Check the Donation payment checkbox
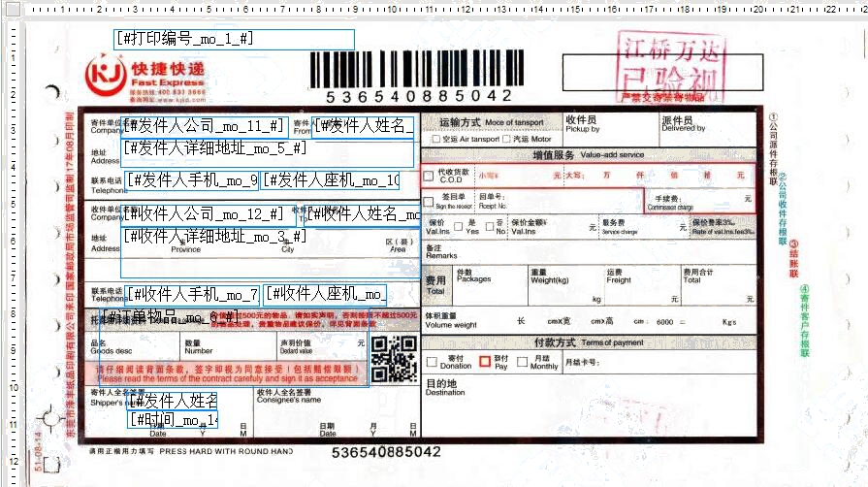This screenshot has width=868, height=487. click(431, 361)
